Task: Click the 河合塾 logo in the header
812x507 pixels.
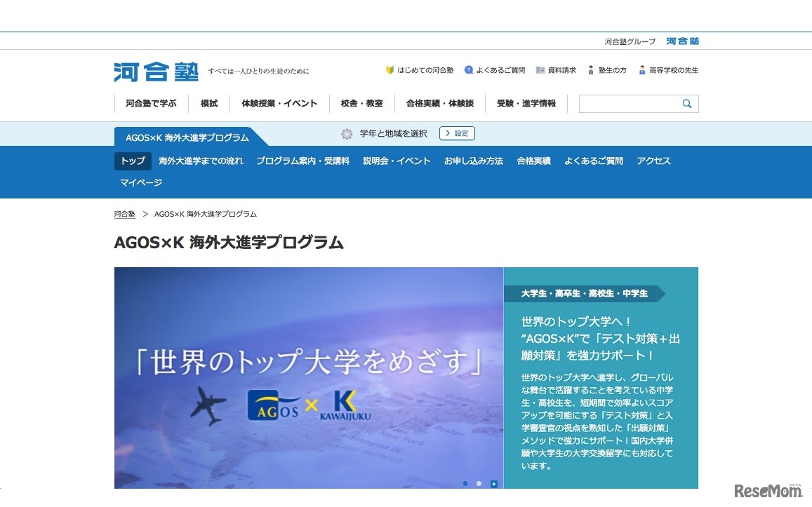Action: [x=156, y=72]
